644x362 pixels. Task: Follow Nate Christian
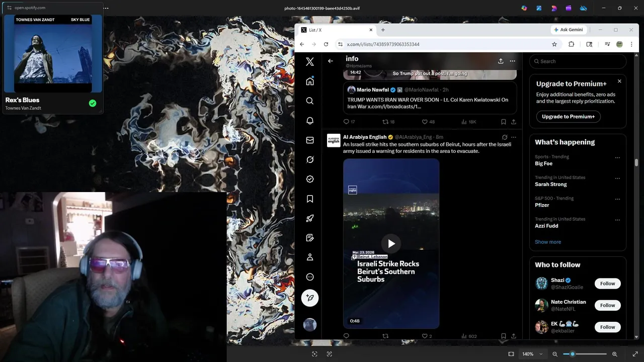(x=607, y=305)
